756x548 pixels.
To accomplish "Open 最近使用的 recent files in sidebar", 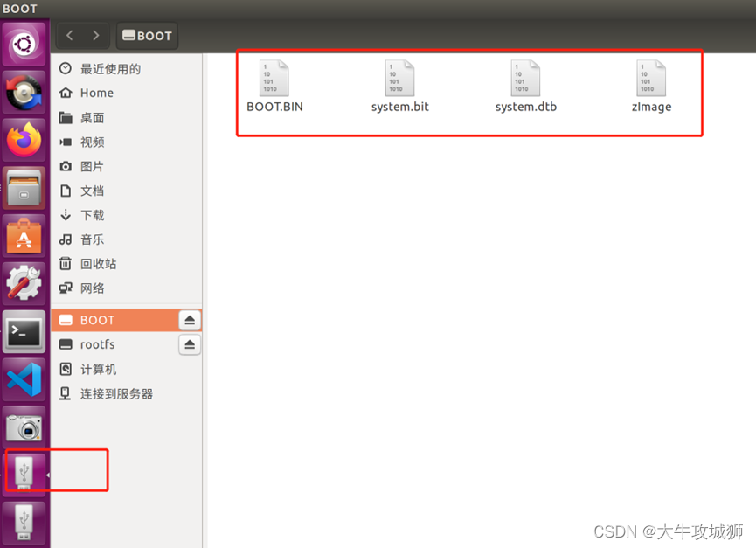I will click(x=127, y=69).
